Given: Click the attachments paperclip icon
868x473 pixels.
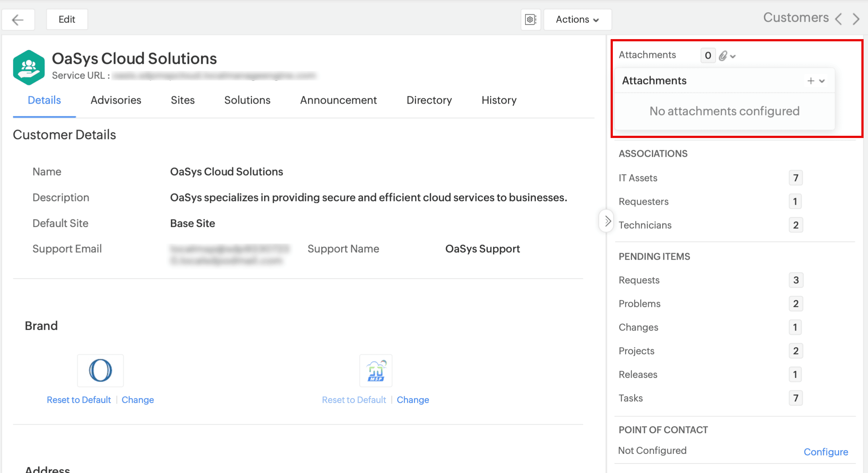Looking at the screenshot, I should pos(723,56).
